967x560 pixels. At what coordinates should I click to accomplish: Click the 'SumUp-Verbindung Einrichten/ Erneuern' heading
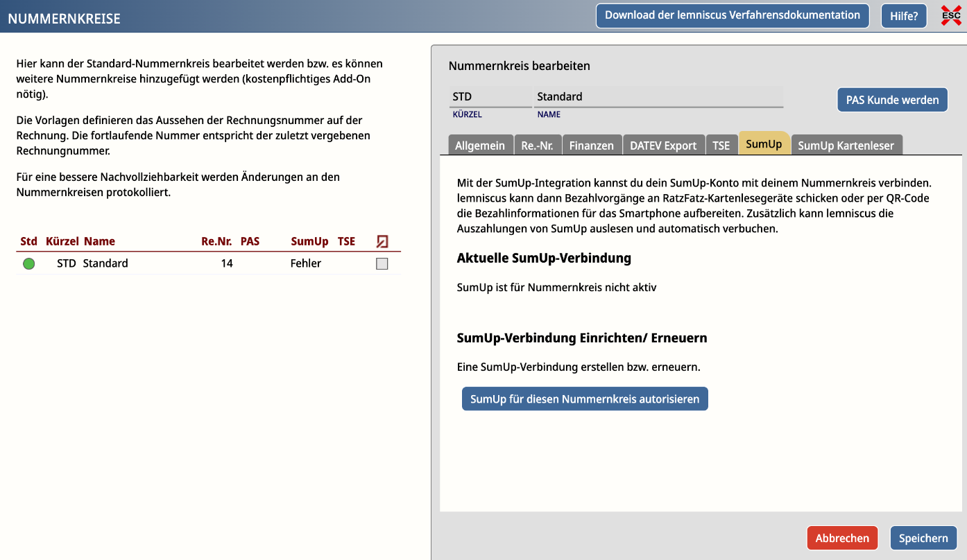pos(582,338)
